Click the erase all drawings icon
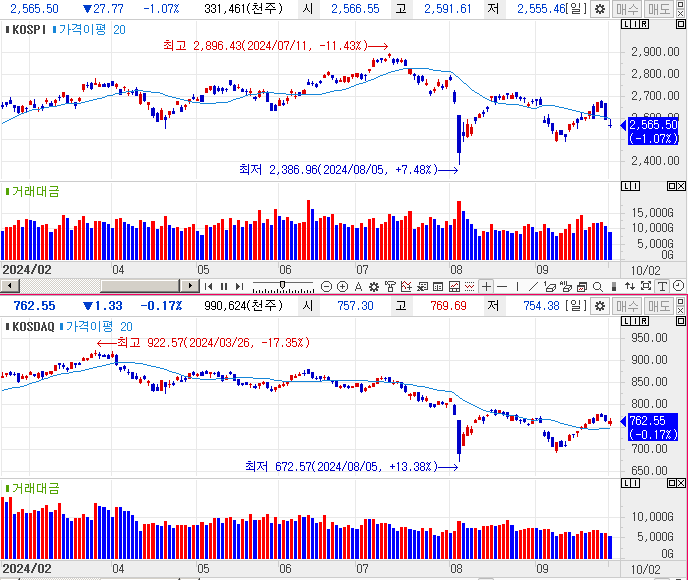 tap(566, 287)
